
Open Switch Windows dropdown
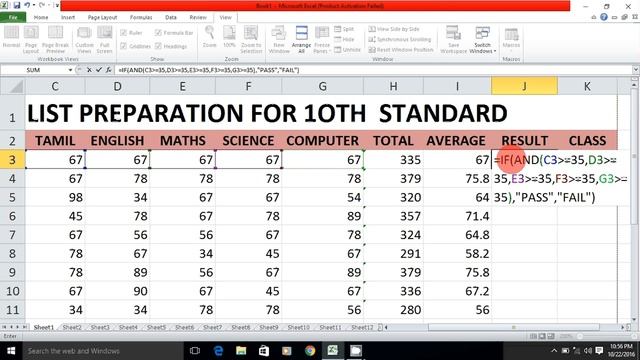click(482, 40)
